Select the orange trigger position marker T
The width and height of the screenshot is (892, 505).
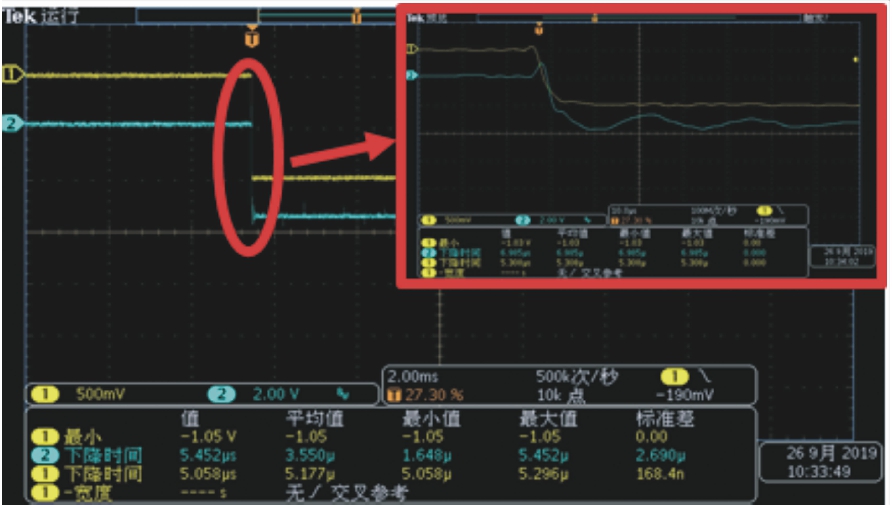pos(251,38)
